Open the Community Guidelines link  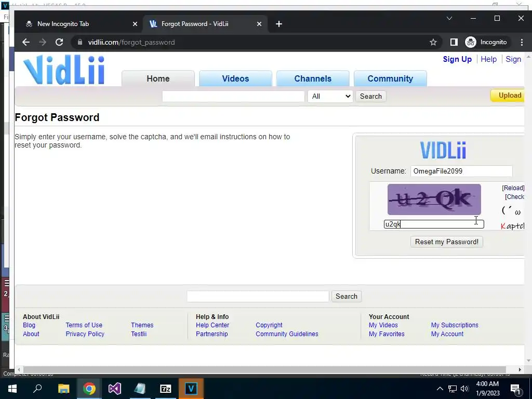287,334
